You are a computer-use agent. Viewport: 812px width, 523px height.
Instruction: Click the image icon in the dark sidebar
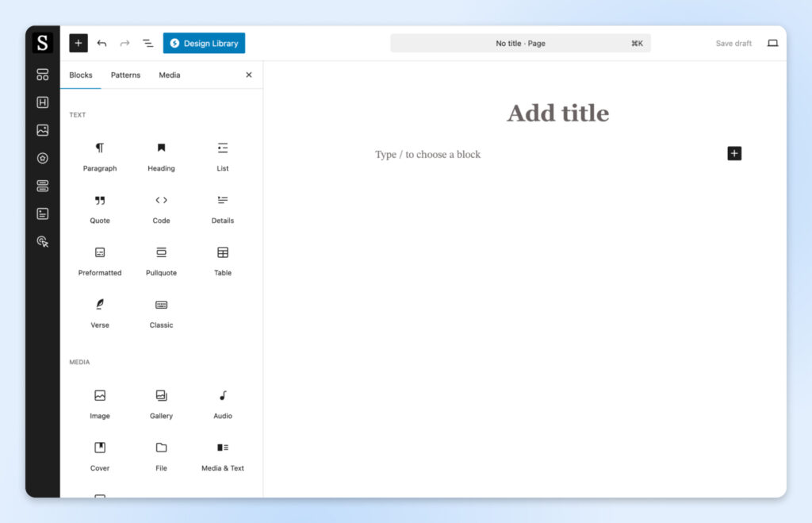click(43, 130)
